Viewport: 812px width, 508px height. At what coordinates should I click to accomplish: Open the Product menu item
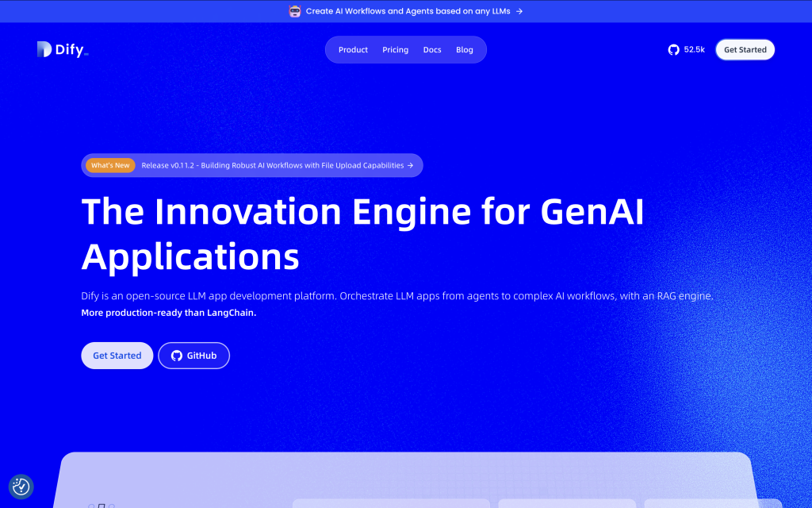353,49
